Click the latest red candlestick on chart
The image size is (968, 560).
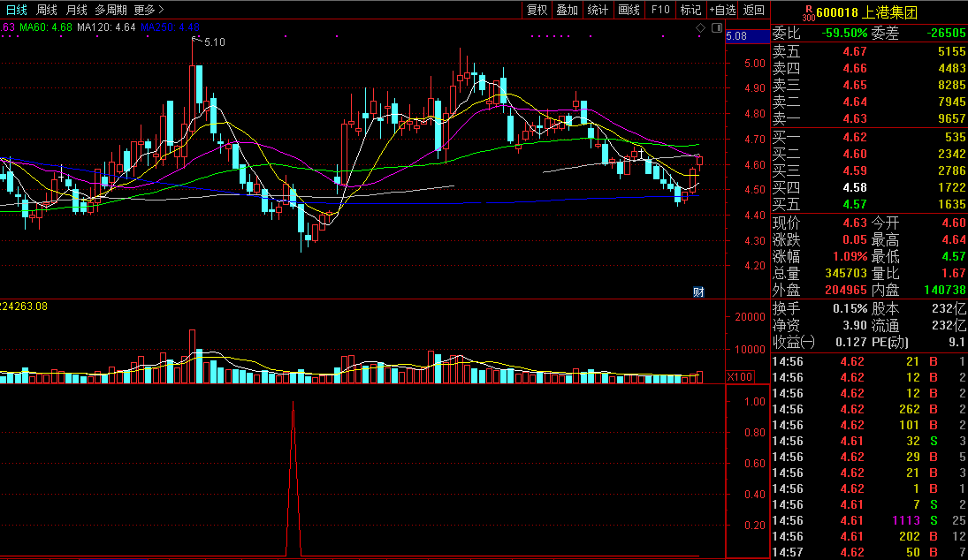pos(699,161)
